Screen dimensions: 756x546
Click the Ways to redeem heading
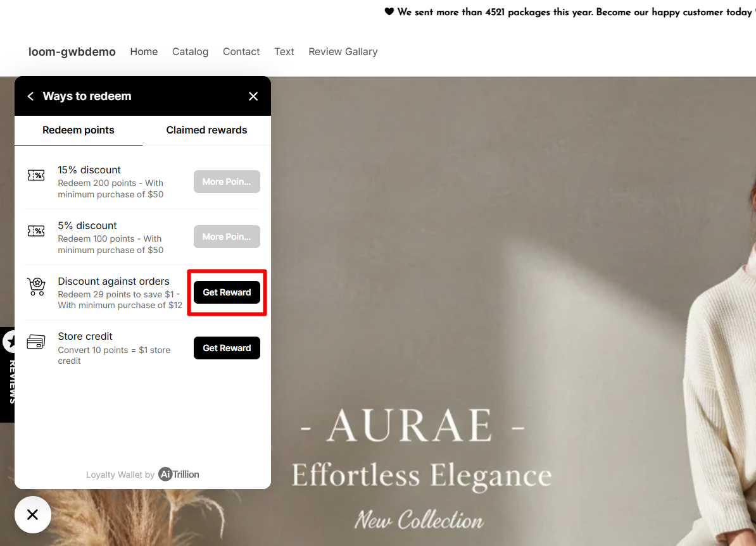(87, 96)
